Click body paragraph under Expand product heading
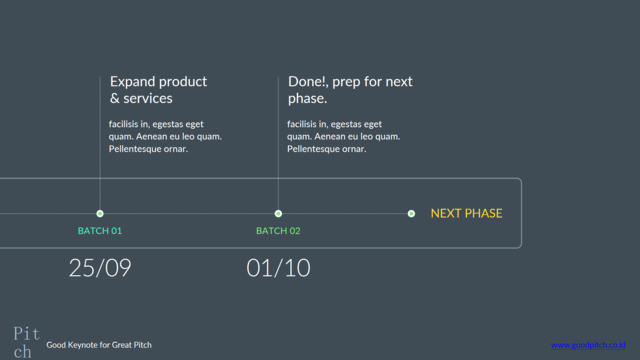 [x=165, y=136]
